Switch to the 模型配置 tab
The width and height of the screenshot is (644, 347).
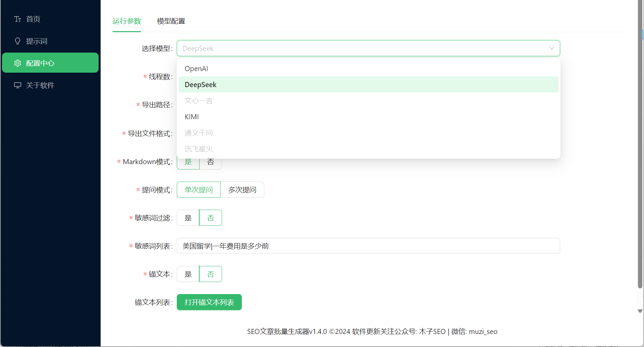tap(171, 21)
